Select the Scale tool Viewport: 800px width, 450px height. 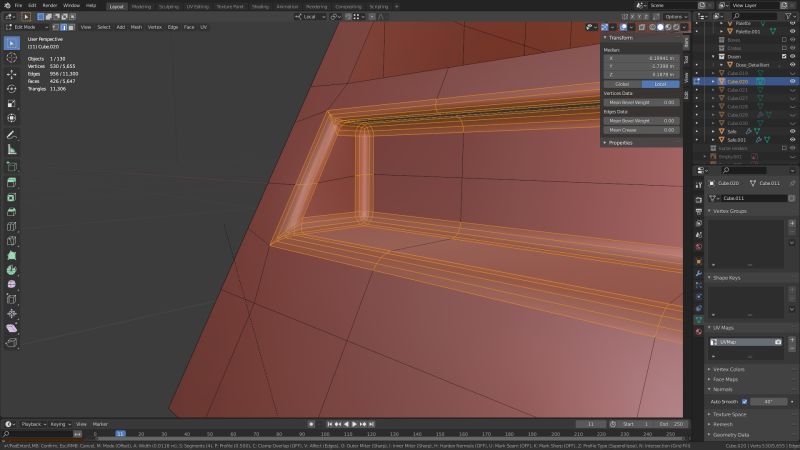[x=11, y=104]
